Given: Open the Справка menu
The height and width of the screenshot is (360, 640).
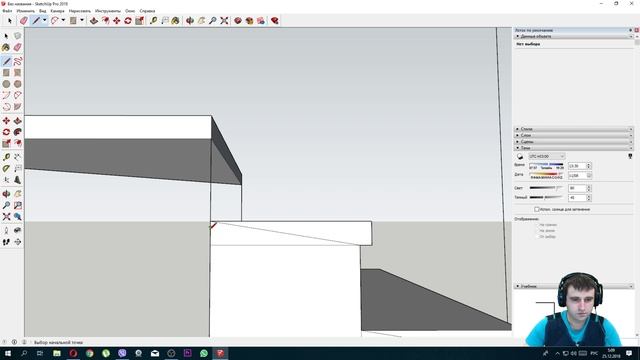Looking at the screenshot, I should coord(147,11).
